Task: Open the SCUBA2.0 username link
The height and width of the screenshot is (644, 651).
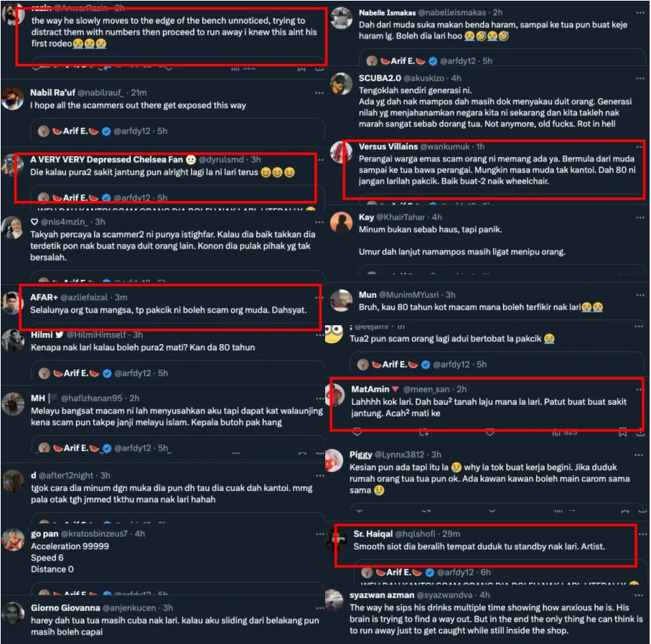Action: [380, 78]
